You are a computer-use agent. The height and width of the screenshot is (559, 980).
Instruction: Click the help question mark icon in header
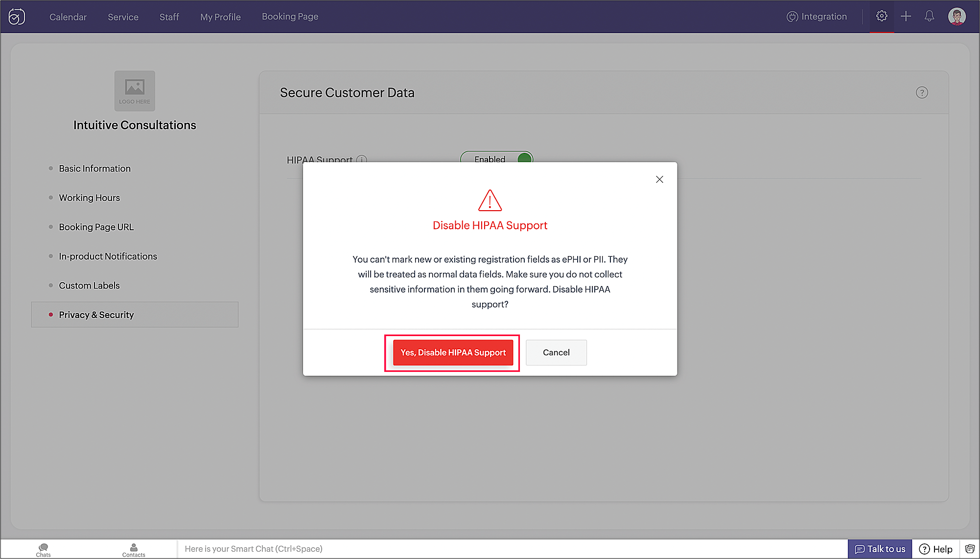(922, 93)
